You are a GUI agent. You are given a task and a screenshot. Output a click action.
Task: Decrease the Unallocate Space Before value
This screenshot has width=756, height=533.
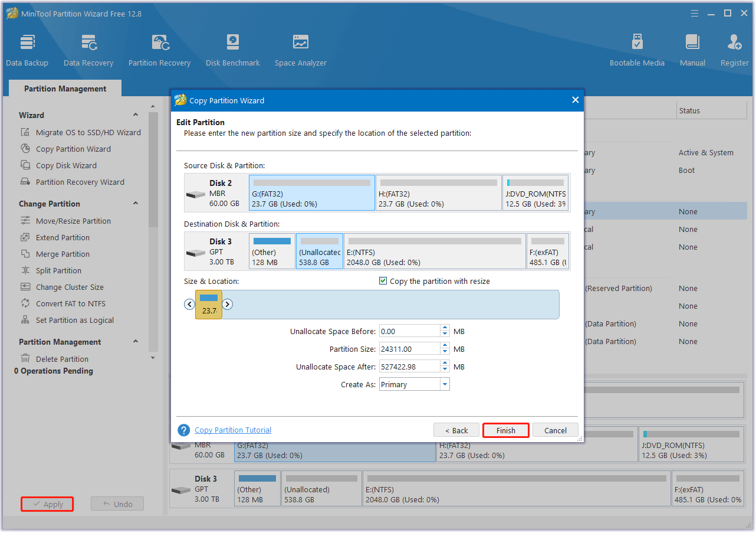(x=445, y=335)
